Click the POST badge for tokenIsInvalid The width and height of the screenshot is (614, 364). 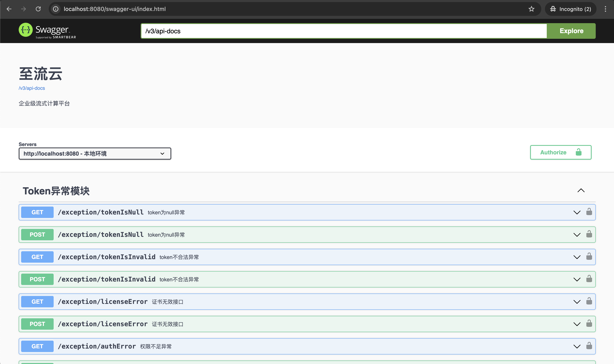pyautogui.click(x=37, y=279)
